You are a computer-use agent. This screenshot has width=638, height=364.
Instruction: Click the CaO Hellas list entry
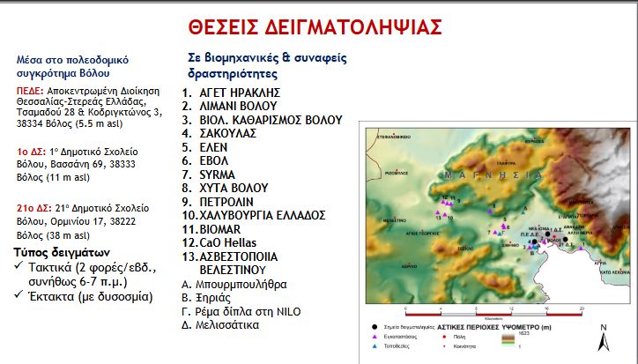233,241
